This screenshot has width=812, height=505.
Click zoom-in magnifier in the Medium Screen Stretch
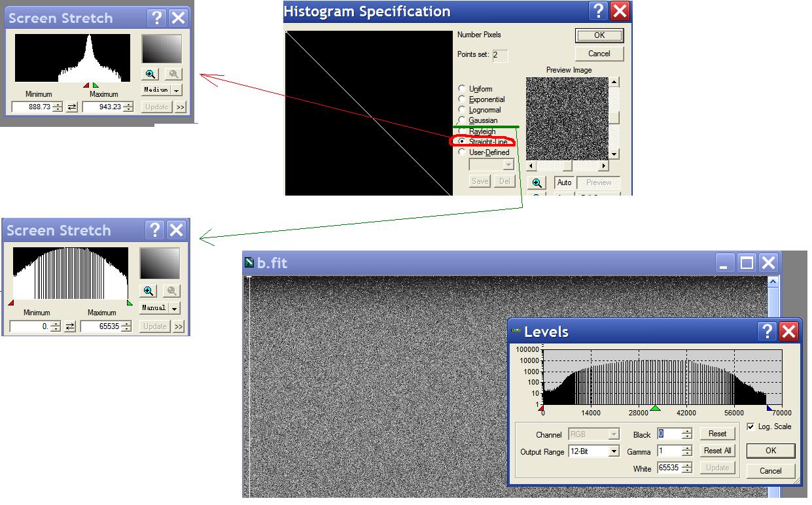[x=150, y=75]
